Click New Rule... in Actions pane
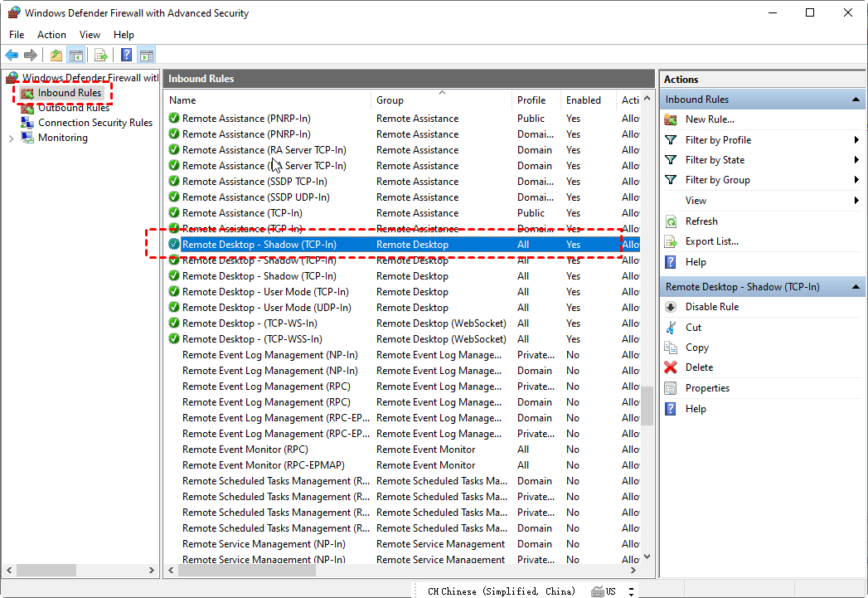Screen dimensions: 868x598 (709, 119)
